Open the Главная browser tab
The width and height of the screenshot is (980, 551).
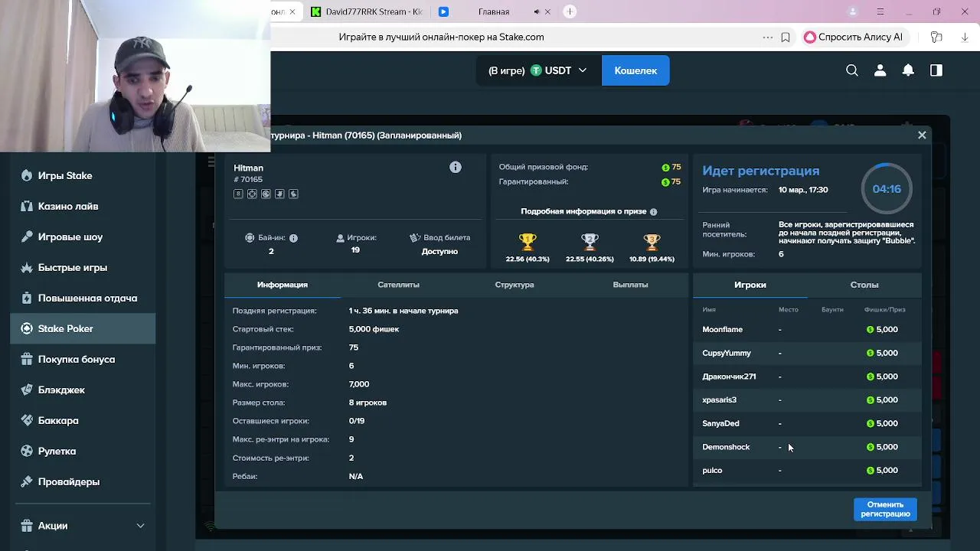tap(493, 11)
